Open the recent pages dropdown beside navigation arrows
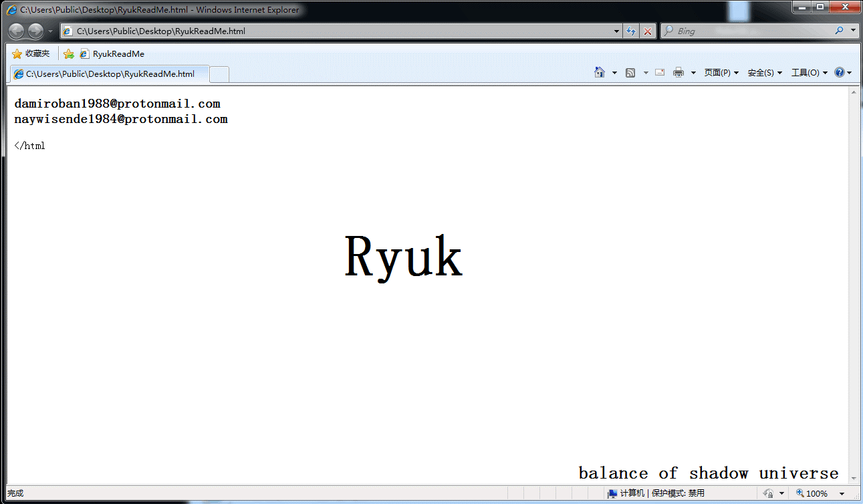This screenshot has width=863, height=504. (50, 31)
